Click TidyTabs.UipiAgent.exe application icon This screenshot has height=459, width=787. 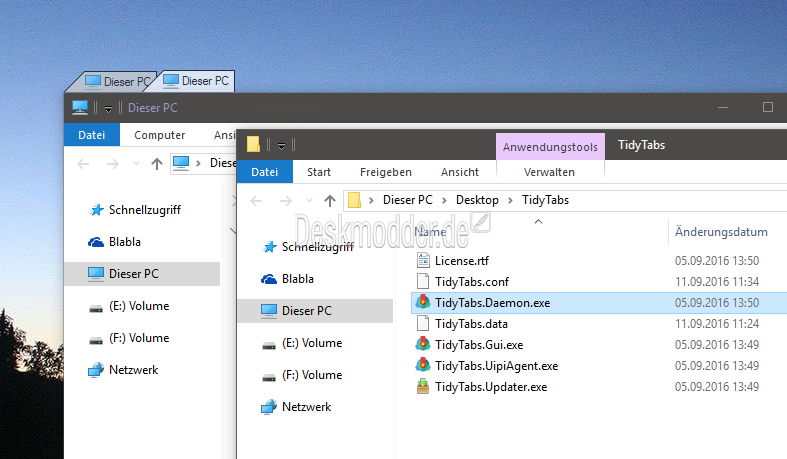(x=423, y=365)
